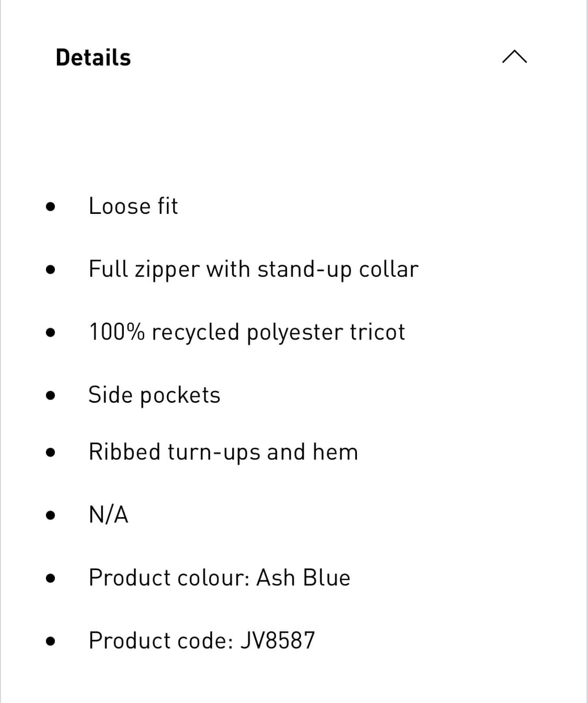Click the bullet beside 'Product colour'
Screen dimensions: 588x703
(x=50, y=579)
